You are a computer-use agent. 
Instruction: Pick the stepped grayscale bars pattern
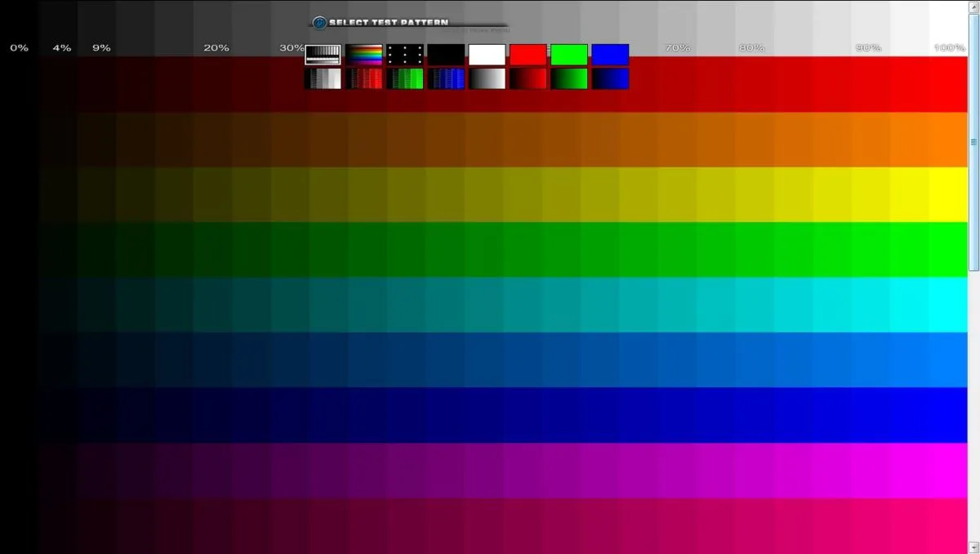323,78
